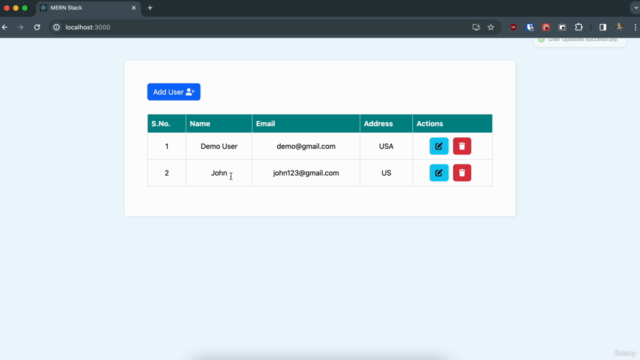Image resolution: width=640 pixels, height=360 pixels.
Task: Expand the tab search dropdown
Action: [x=635, y=8]
